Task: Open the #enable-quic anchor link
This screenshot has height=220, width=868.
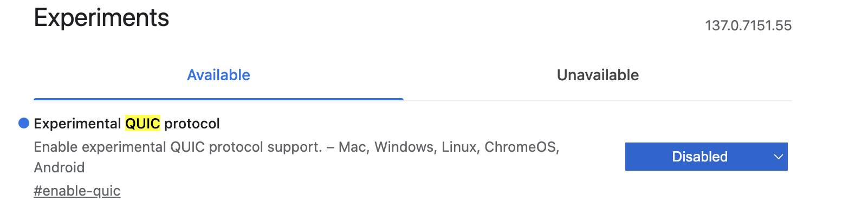Action: [x=77, y=191]
